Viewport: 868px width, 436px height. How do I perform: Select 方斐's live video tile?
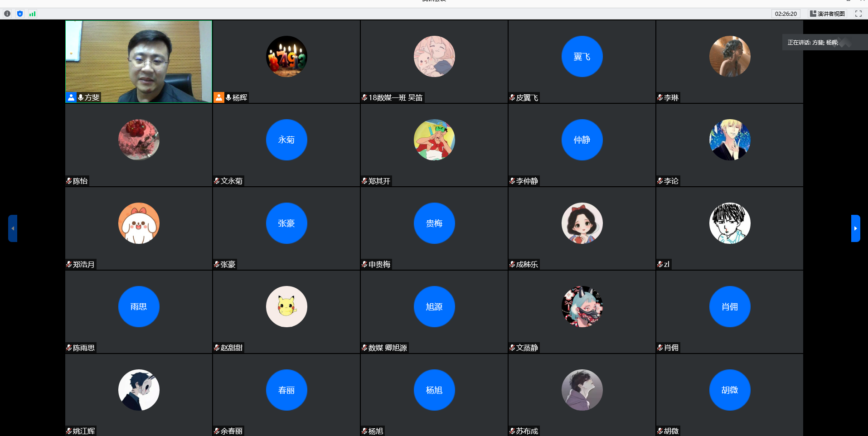pos(139,62)
